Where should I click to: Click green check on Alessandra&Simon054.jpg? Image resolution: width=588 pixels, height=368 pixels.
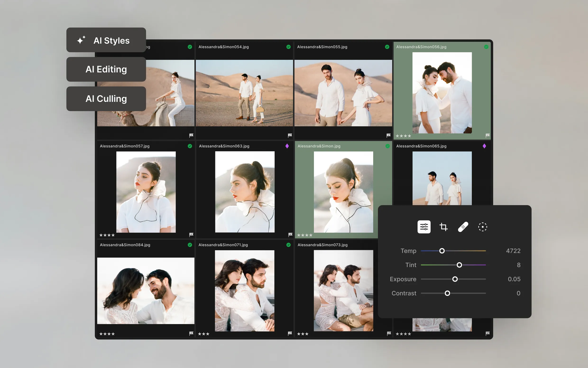click(288, 47)
